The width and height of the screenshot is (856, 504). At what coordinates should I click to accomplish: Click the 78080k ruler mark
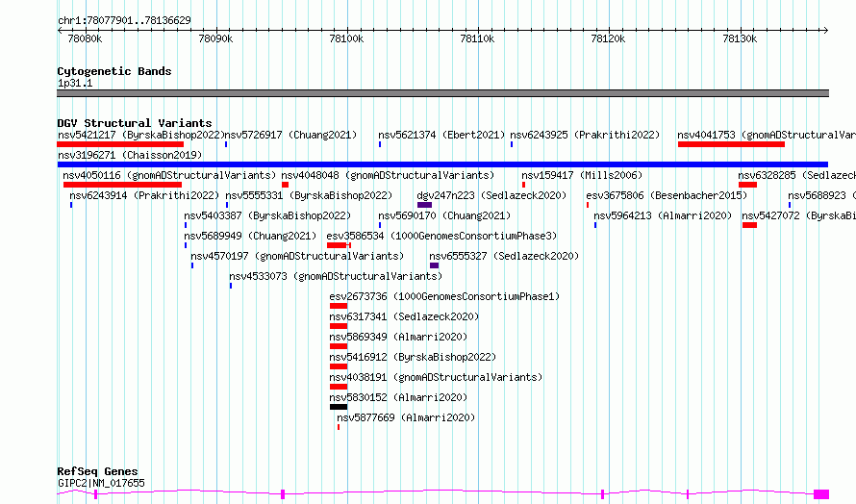pos(85,38)
